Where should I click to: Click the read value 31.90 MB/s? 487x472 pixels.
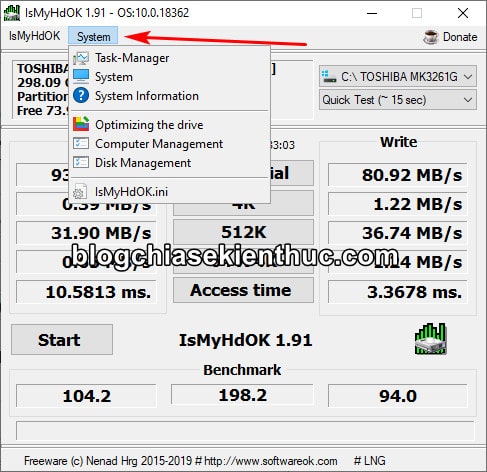click(86, 233)
